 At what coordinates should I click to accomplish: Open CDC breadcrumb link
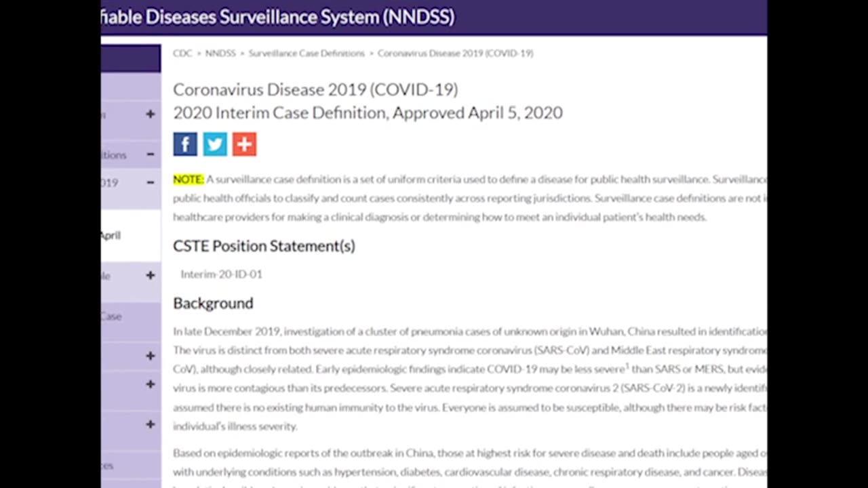(x=182, y=53)
